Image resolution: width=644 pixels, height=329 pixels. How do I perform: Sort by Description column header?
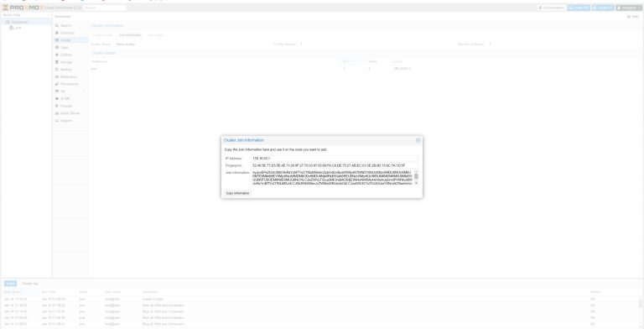pos(364,292)
